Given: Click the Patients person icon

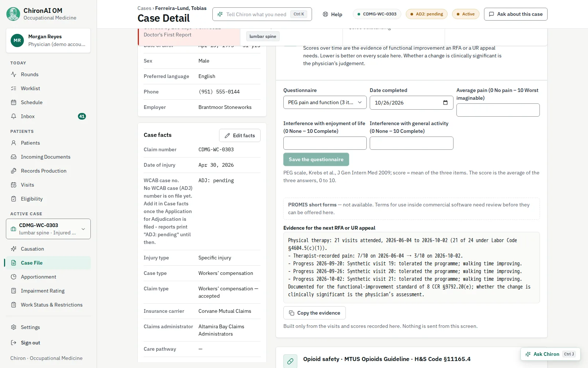Looking at the screenshot, I should [14, 143].
